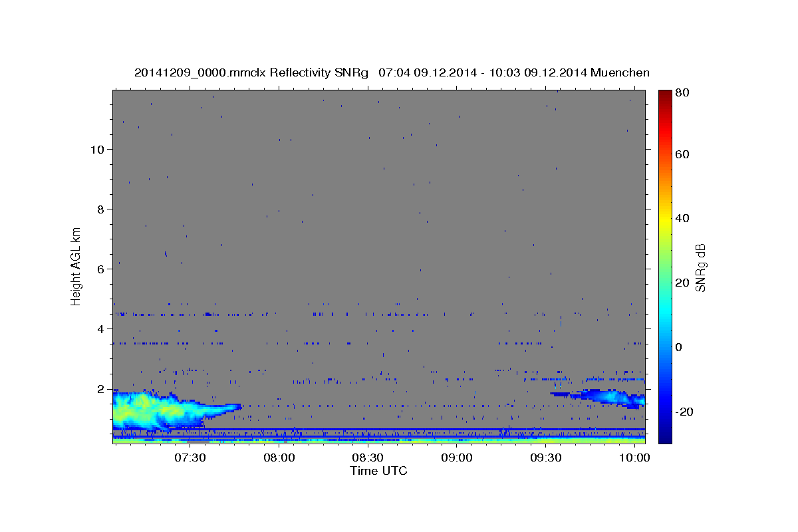Click the height tick label 8

(101, 209)
